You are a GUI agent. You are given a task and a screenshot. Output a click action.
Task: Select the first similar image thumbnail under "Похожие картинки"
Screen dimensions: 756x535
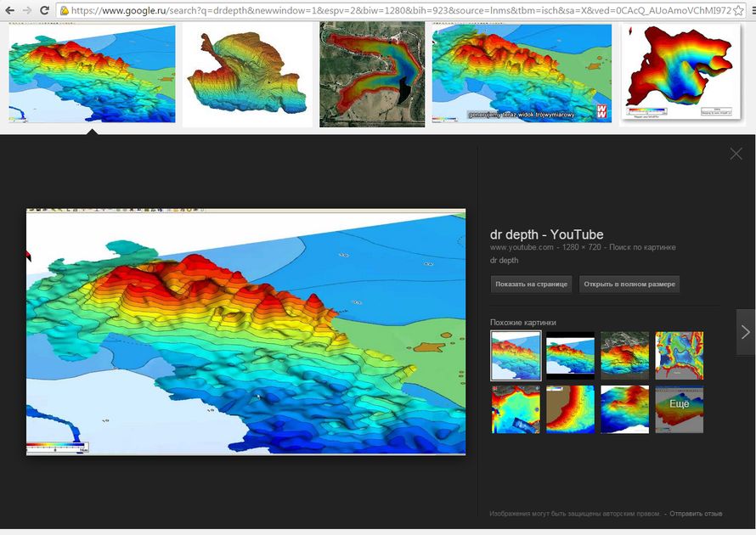(516, 355)
